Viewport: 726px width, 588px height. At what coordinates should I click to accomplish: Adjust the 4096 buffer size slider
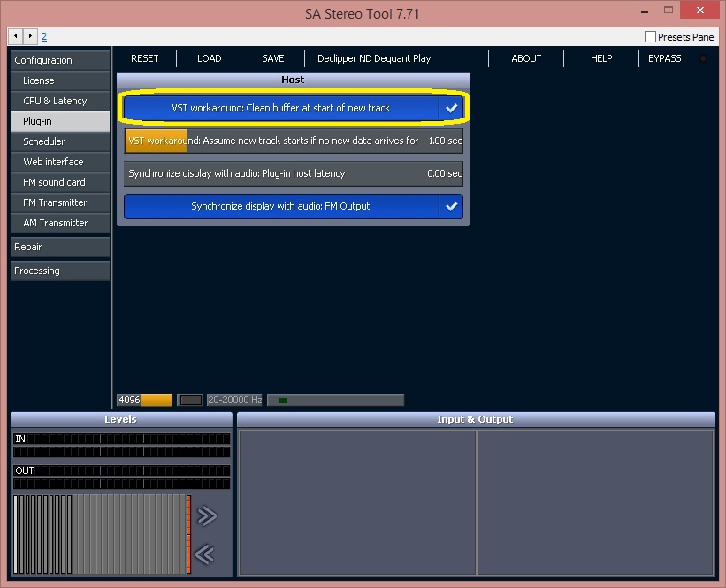pos(145,400)
